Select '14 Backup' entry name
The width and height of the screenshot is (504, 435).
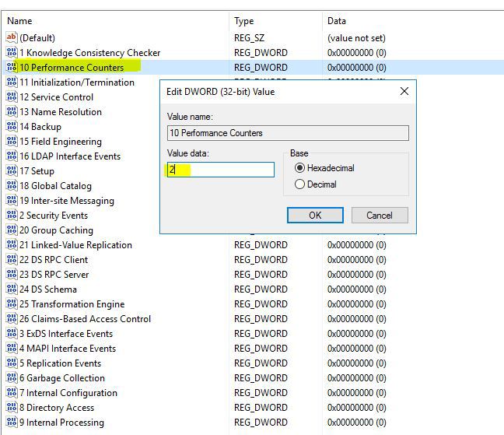tap(40, 127)
